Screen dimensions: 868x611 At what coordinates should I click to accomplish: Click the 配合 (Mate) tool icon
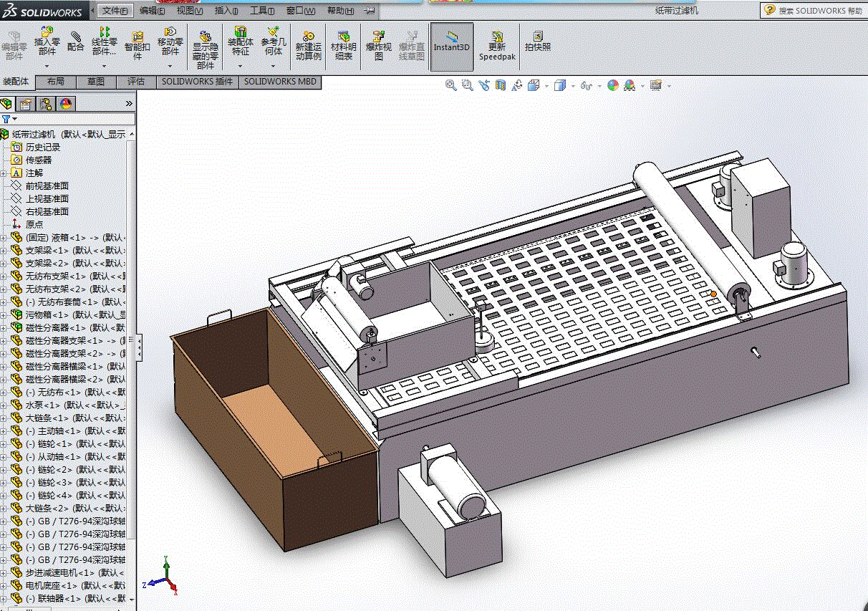75,41
